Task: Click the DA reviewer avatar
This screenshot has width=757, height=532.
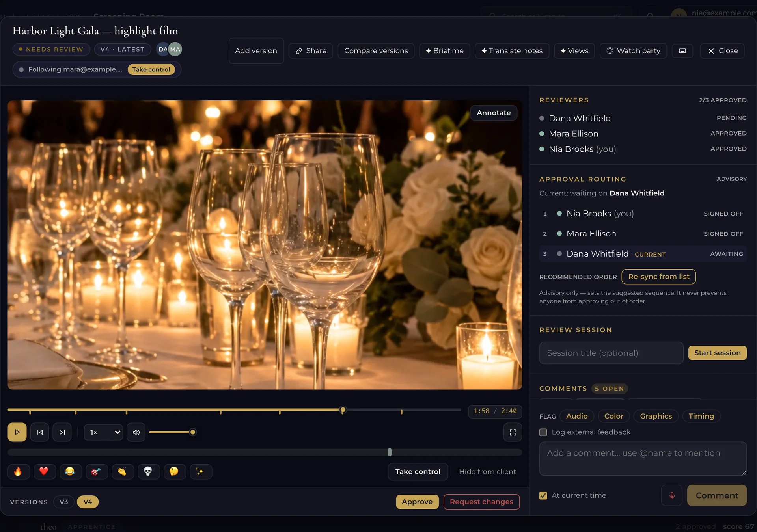Action: coord(162,49)
